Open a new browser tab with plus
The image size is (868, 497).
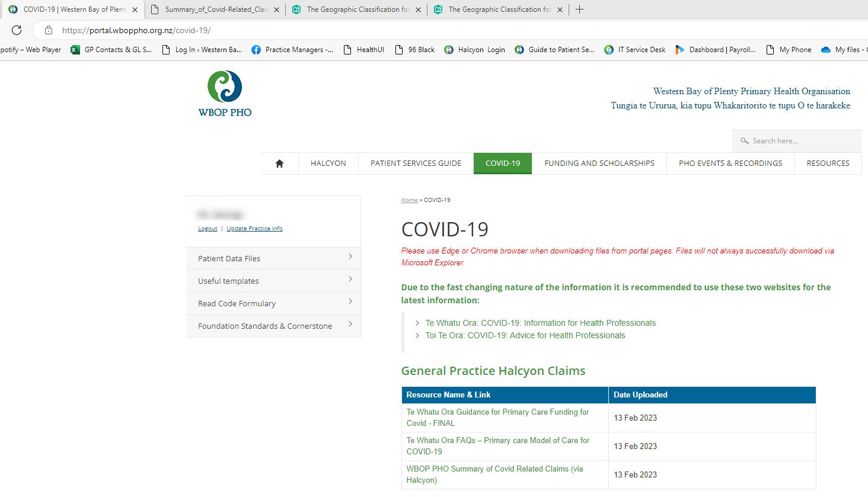tap(579, 9)
